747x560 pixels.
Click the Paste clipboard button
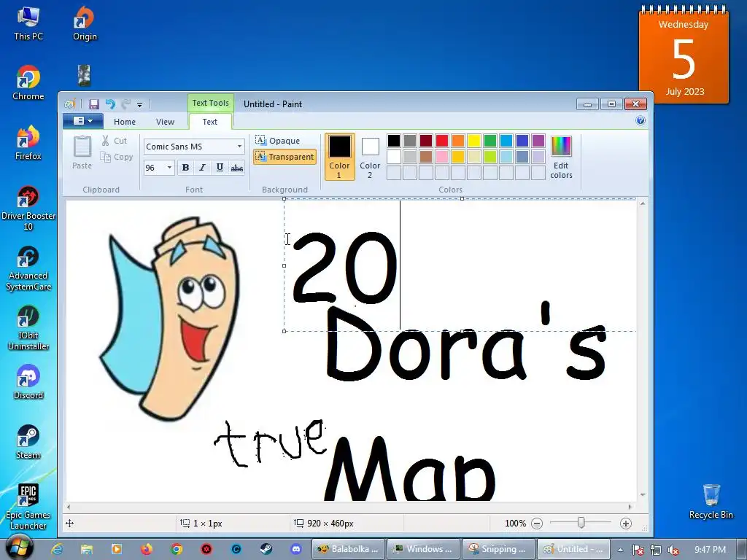(x=82, y=152)
